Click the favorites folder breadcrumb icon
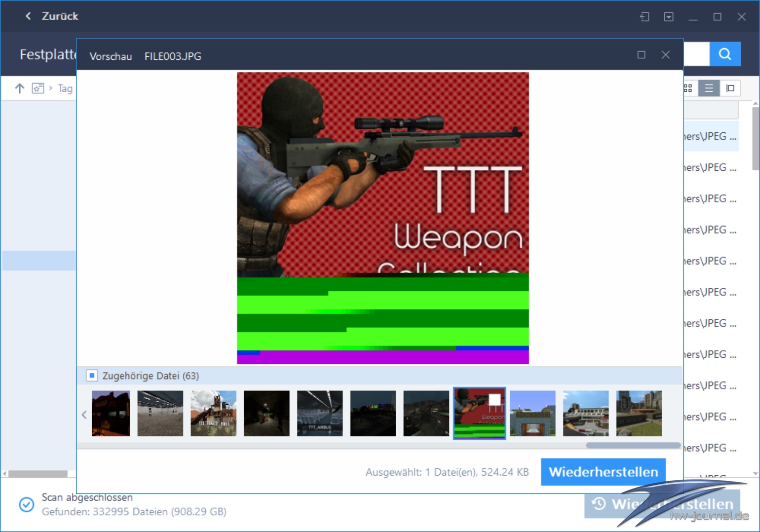760x532 pixels. tap(38, 88)
